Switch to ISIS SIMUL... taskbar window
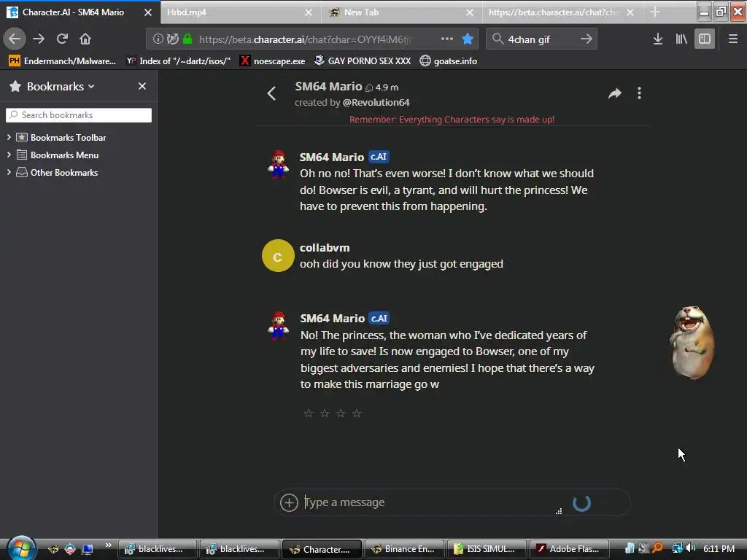The image size is (747, 560). click(x=486, y=549)
